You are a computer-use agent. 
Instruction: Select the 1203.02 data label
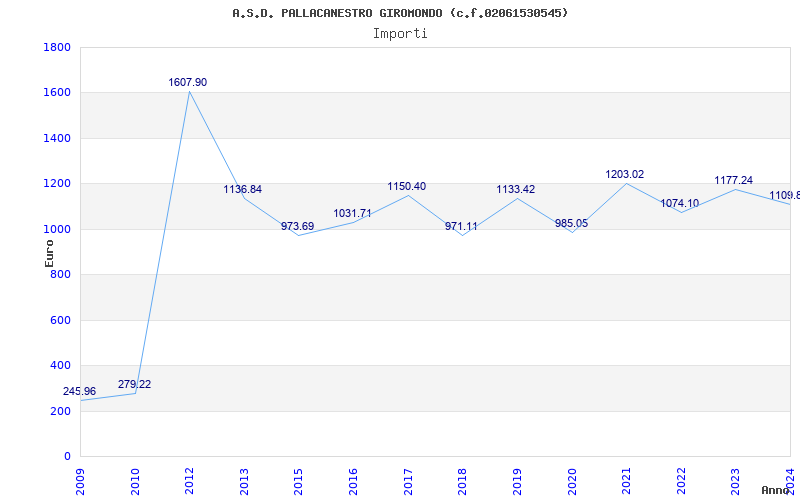[624, 174]
